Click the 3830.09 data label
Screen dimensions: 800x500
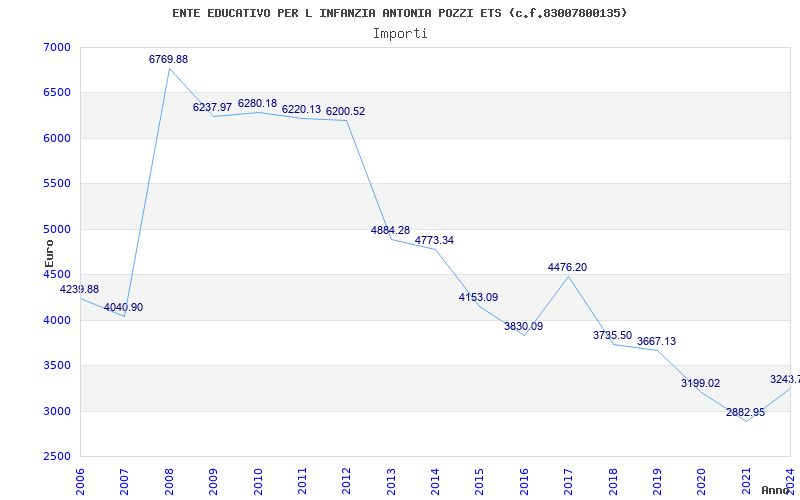[x=523, y=326]
